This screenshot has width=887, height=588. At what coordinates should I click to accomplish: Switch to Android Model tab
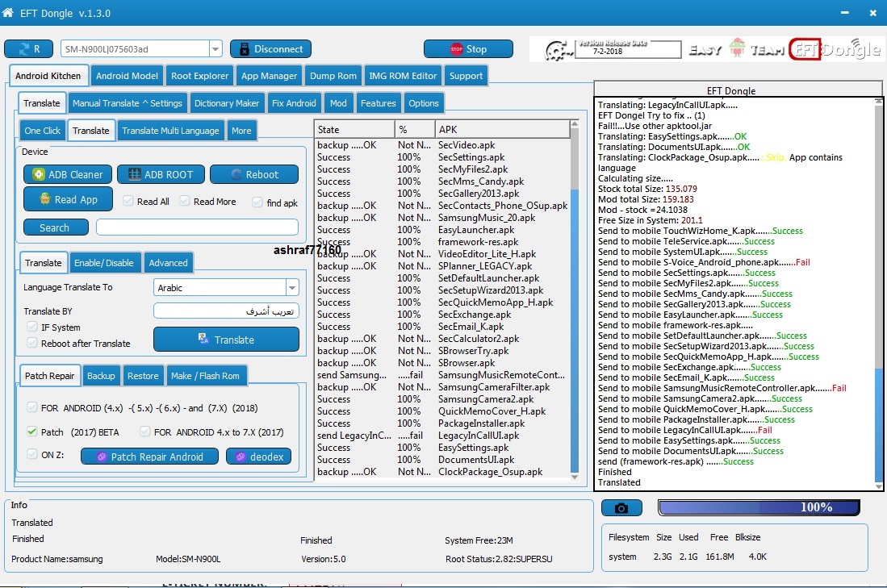127,76
